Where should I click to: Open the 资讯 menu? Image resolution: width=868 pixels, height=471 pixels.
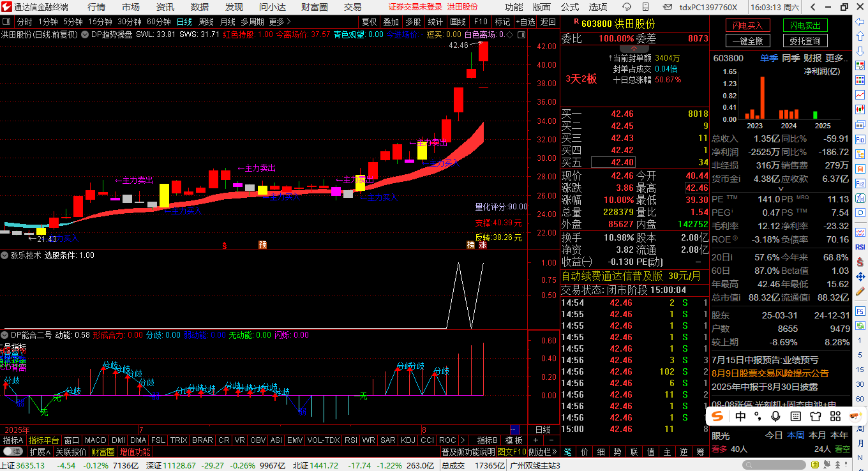pos(165,7)
